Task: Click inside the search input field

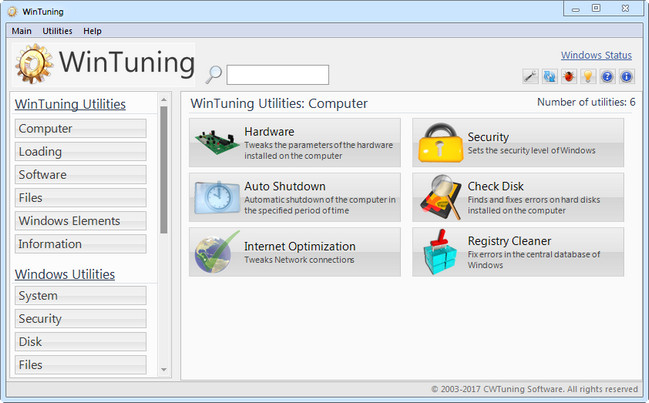Action: coord(278,75)
